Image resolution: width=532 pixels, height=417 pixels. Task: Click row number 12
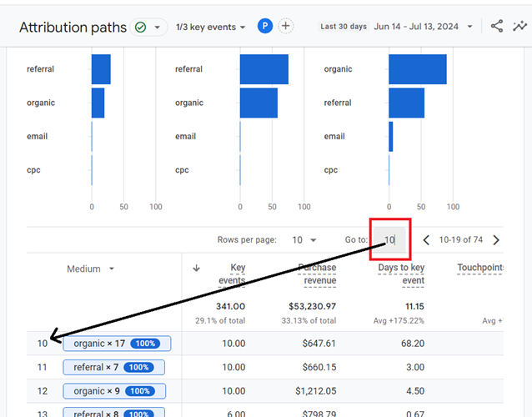[42, 391]
